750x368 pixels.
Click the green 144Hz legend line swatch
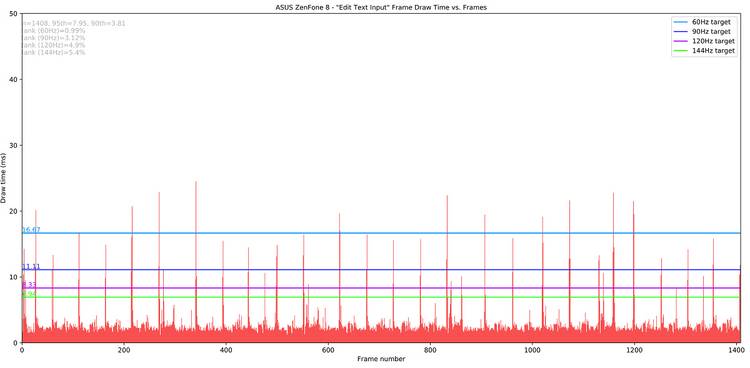click(x=681, y=50)
